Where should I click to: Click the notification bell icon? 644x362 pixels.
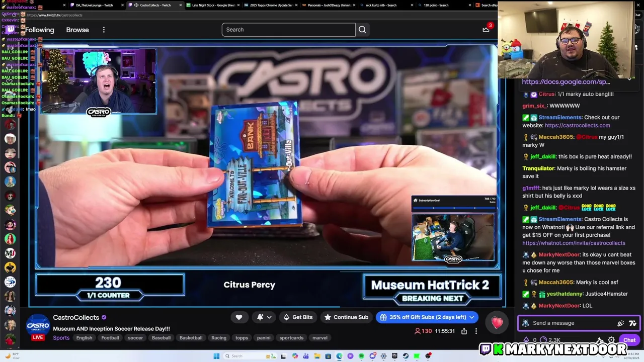point(260,317)
